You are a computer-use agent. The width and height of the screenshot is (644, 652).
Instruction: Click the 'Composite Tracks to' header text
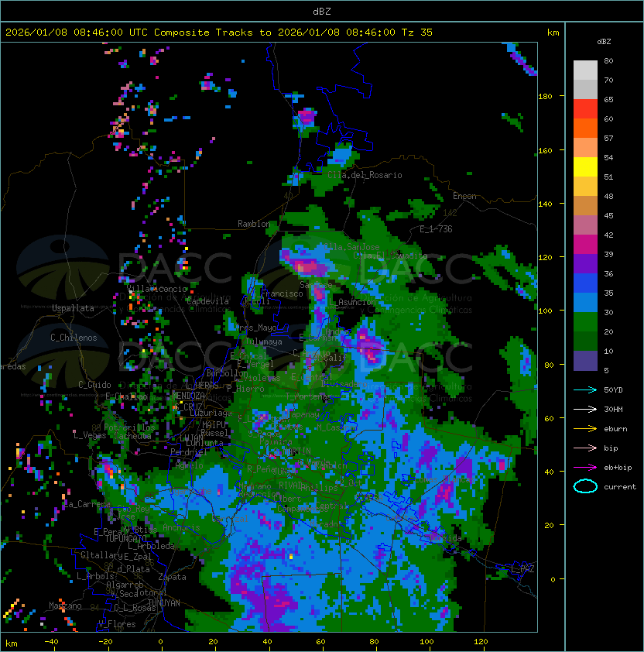tap(212, 33)
